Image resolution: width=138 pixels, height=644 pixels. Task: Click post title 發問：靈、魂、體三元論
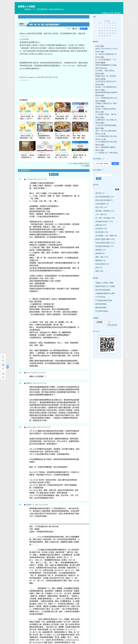(x=45, y=24)
